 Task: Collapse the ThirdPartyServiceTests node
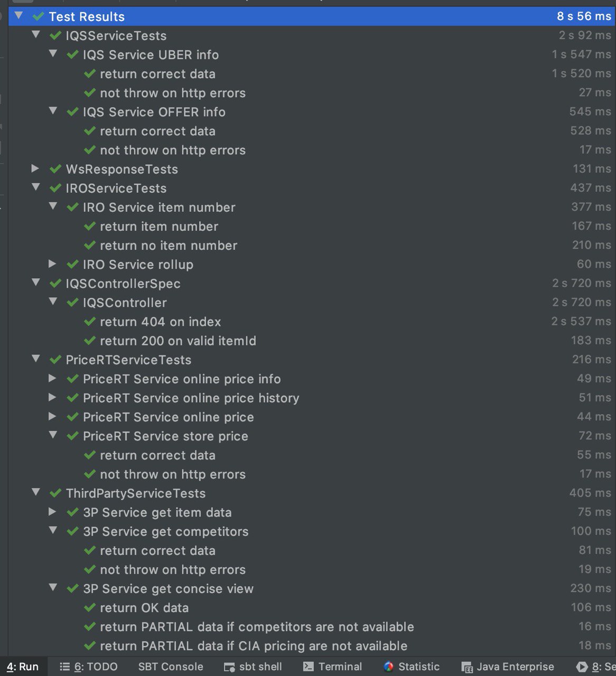[x=36, y=492]
